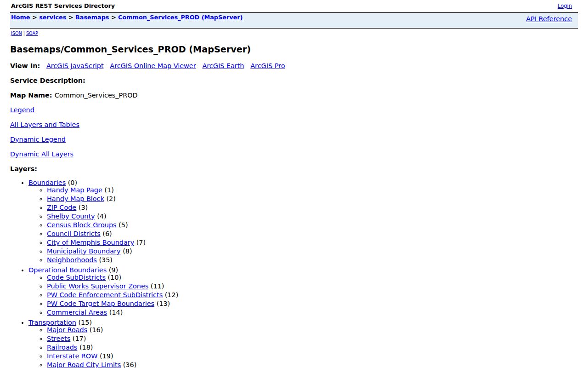Open All Layers and Tables
The image size is (588, 368).
point(45,125)
